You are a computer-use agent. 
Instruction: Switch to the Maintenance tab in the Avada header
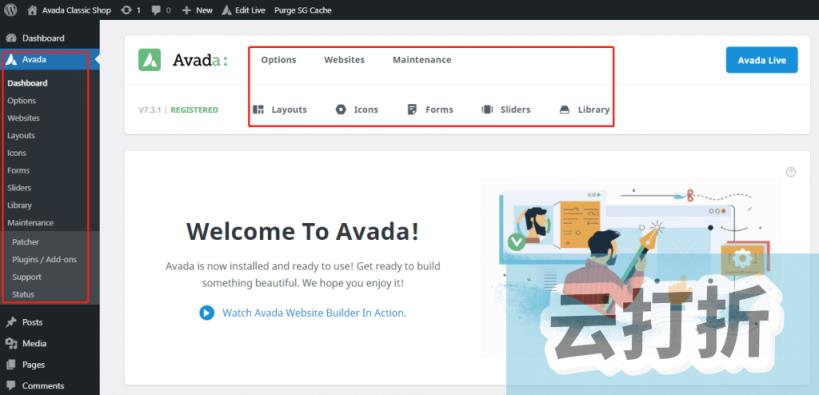coord(422,60)
